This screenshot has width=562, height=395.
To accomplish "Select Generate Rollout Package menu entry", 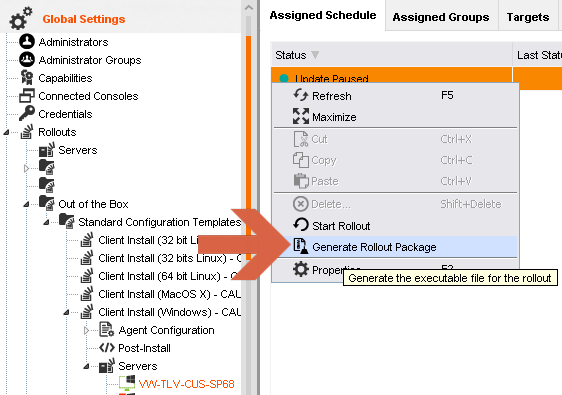I will (395, 247).
